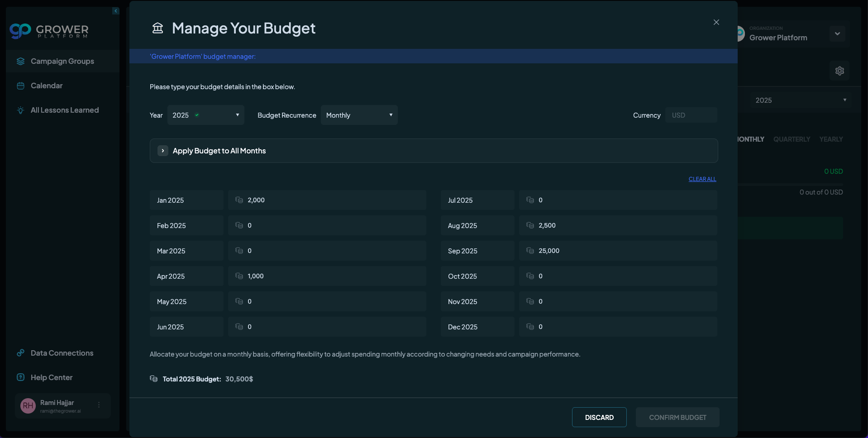This screenshot has height=438, width=868.
Task: Click the All Lessons Learned lightbulb icon
Action: pyautogui.click(x=20, y=110)
